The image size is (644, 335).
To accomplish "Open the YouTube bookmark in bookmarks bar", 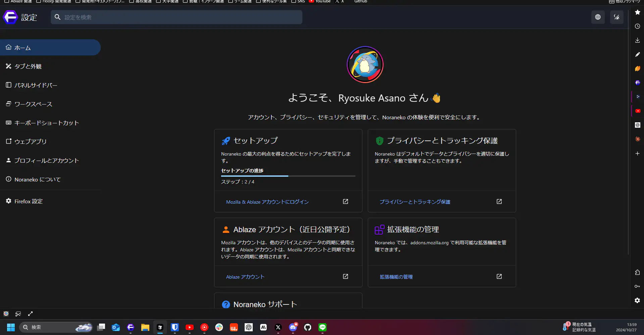I will (319, 2).
